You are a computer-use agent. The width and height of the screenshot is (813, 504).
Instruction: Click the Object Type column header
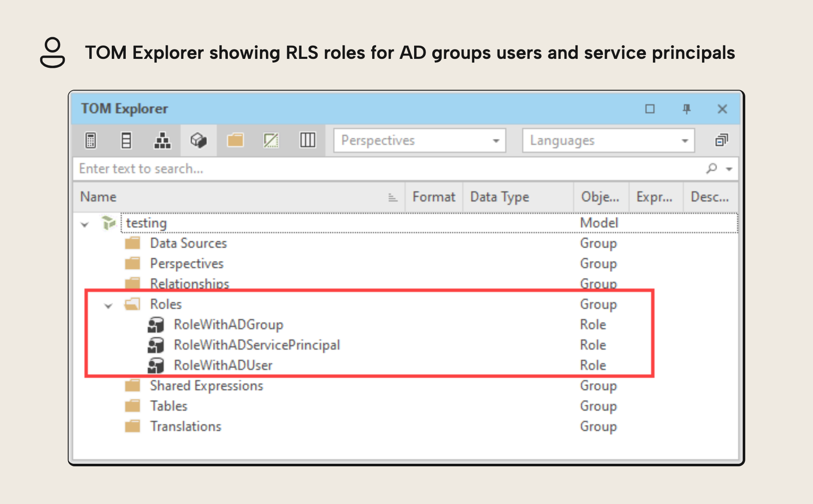601,197
